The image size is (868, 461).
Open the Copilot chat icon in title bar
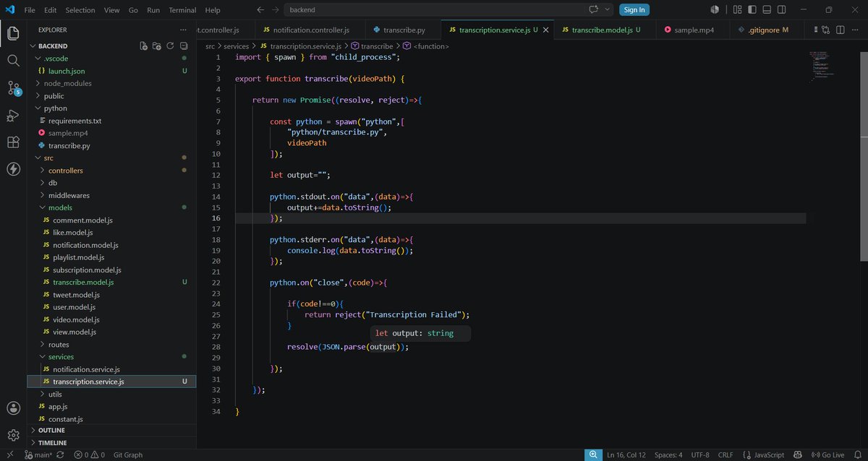pos(594,9)
